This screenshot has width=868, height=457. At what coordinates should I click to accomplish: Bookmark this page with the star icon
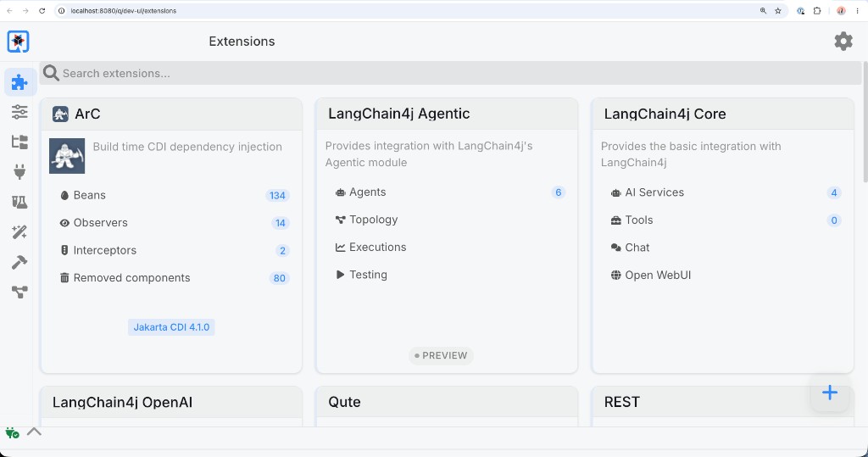click(x=778, y=10)
